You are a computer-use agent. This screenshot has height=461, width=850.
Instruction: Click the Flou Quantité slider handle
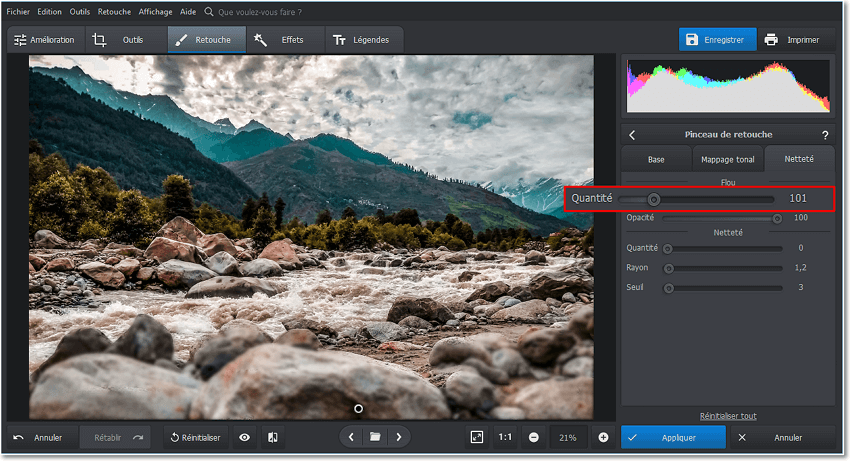coord(653,199)
